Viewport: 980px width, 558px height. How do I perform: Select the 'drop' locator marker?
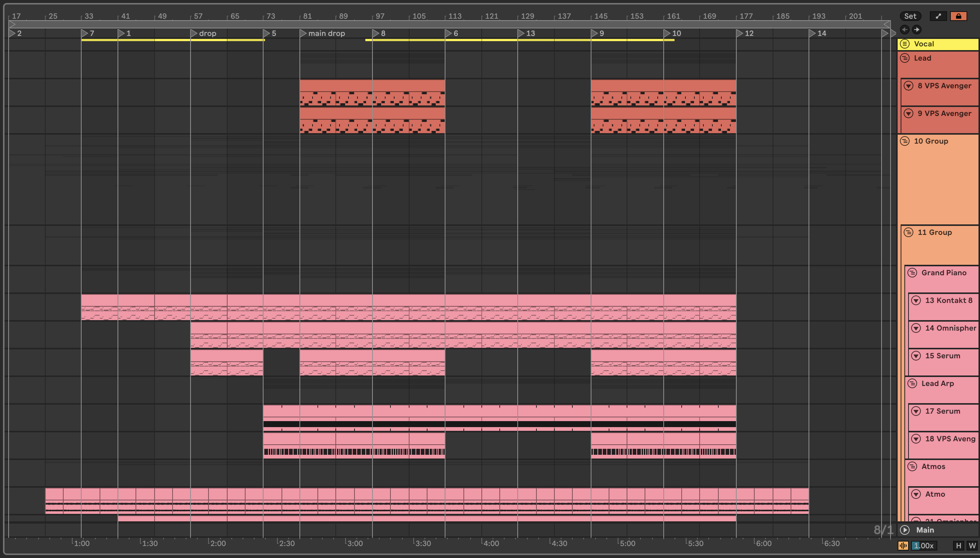tap(194, 34)
